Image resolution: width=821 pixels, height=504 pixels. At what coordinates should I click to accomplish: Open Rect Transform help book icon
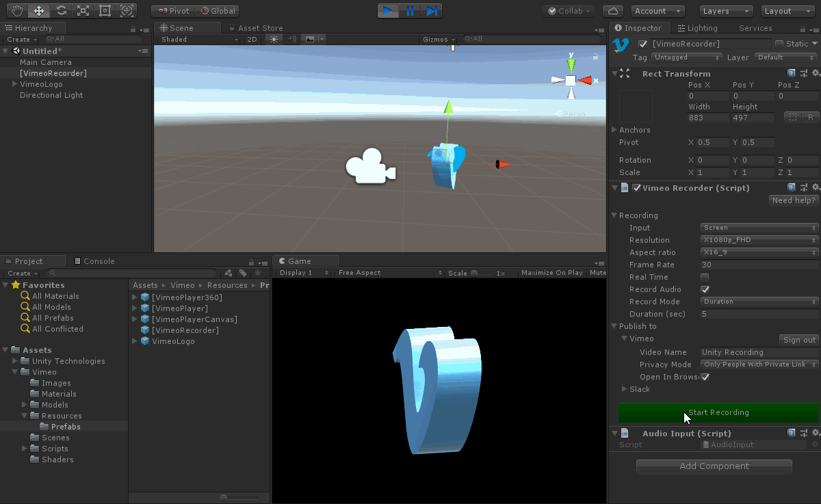click(x=792, y=73)
